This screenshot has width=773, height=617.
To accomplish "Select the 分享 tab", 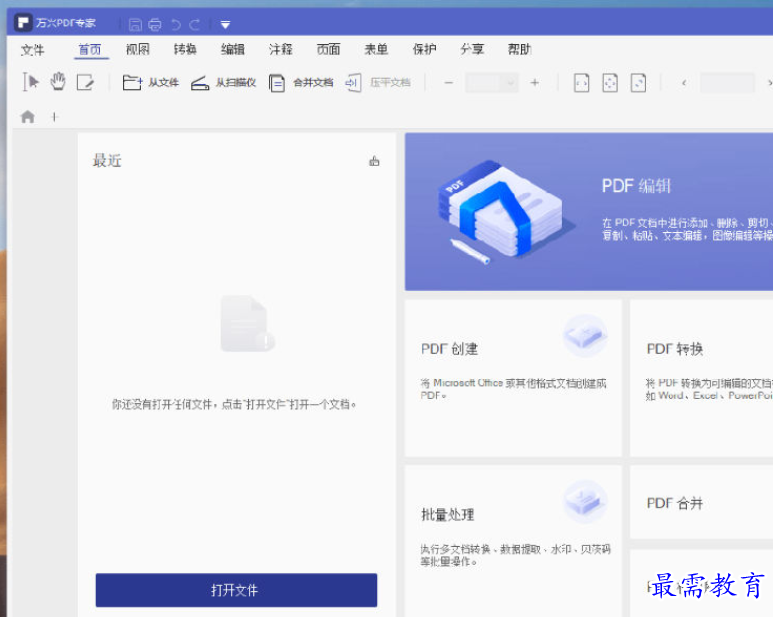I will pyautogui.click(x=472, y=49).
